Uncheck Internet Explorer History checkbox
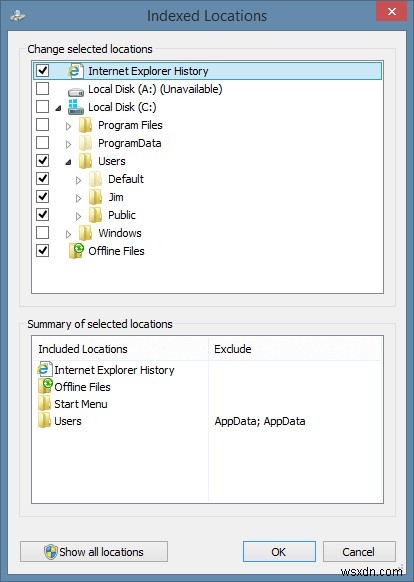The image size is (414, 582). [43, 71]
